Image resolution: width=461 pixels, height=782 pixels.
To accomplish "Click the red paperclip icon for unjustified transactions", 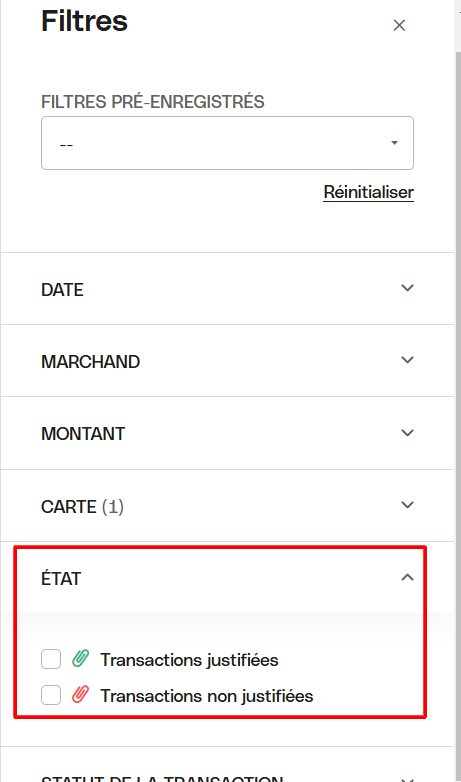I will tap(80, 695).
